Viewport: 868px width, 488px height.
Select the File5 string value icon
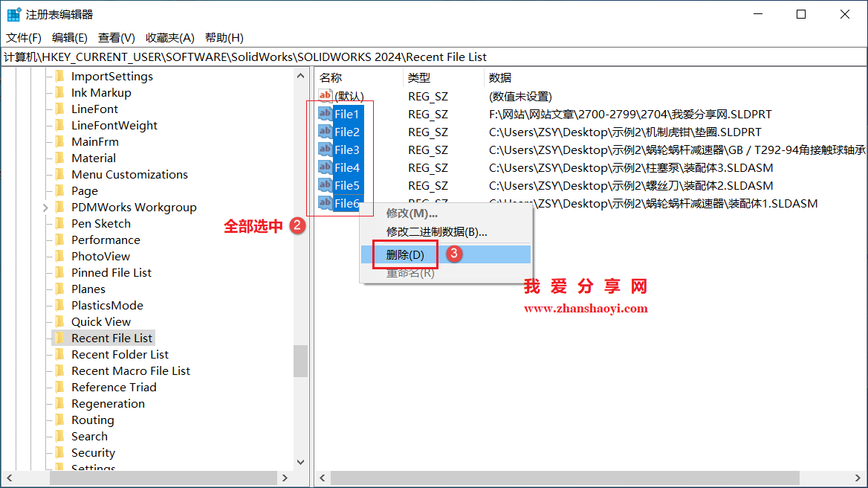(325, 185)
